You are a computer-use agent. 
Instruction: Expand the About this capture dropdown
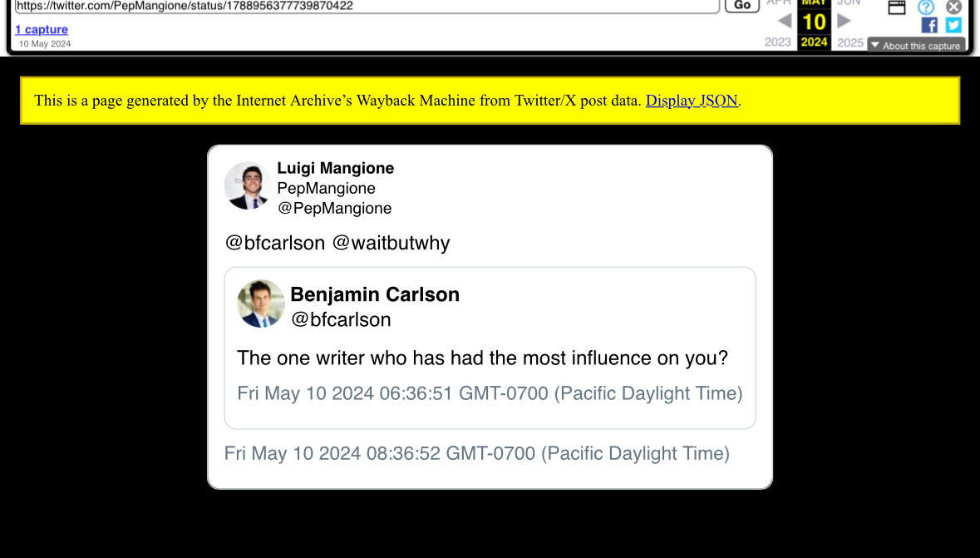[x=916, y=46]
